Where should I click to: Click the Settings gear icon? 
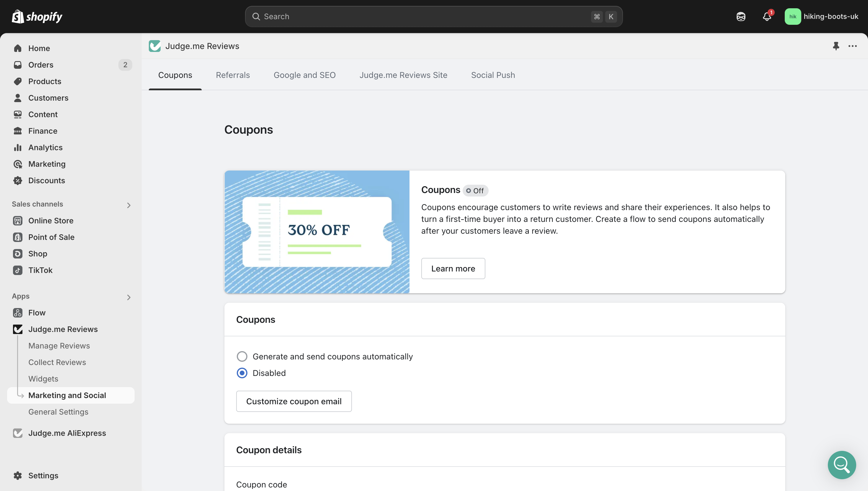18,475
